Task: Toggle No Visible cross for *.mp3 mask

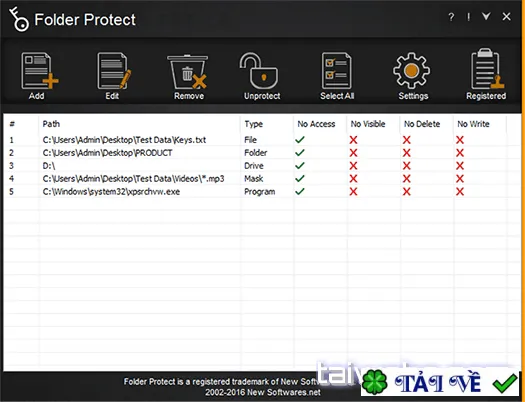Action: click(353, 179)
